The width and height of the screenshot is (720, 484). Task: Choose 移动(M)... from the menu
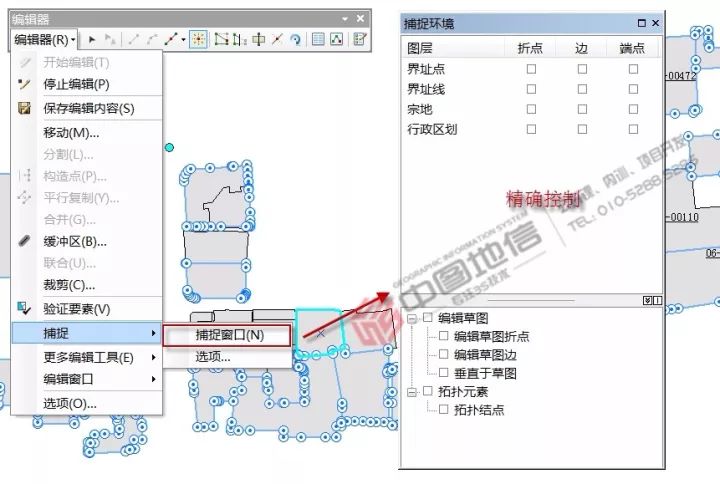click(x=87, y=133)
